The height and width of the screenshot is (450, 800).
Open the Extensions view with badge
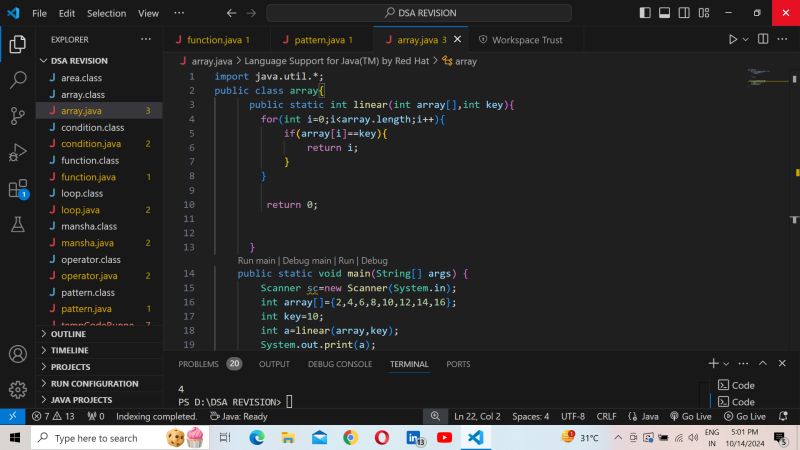(x=18, y=189)
